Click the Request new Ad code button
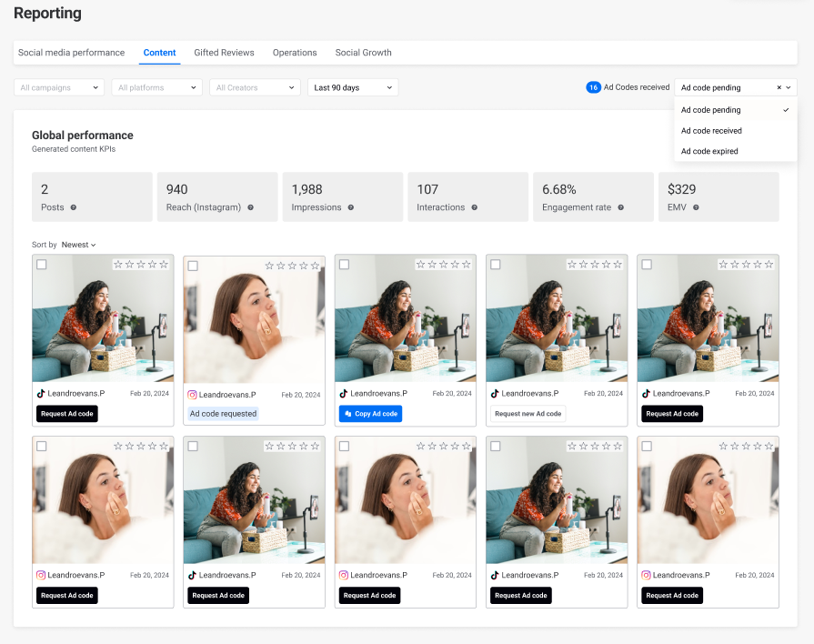814x644 pixels. 528,414
